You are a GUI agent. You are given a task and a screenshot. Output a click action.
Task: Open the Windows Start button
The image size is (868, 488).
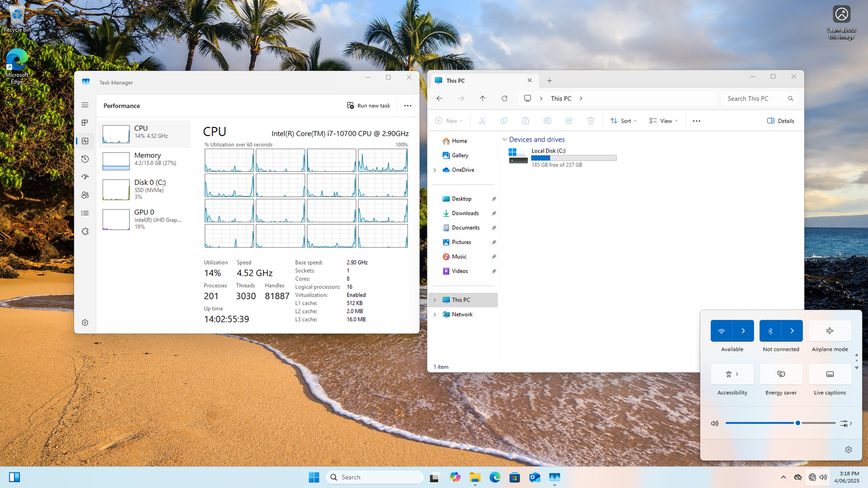(314, 477)
